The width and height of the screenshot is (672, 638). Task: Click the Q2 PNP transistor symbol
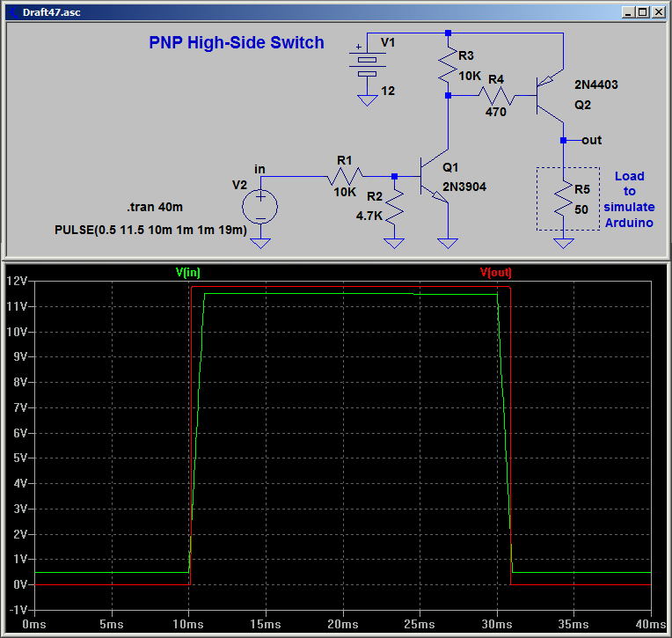tap(550, 96)
